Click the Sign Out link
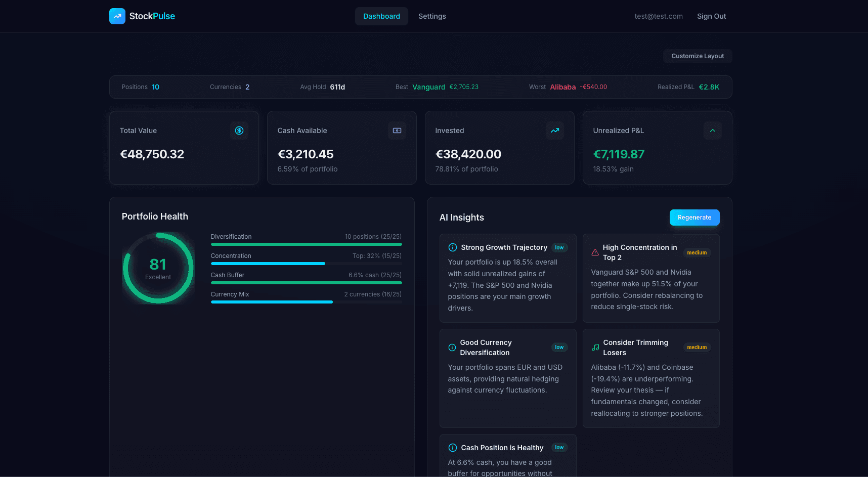Image resolution: width=868 pixels, height=477 pixels. pyautogui.click(x=711, y=16)
